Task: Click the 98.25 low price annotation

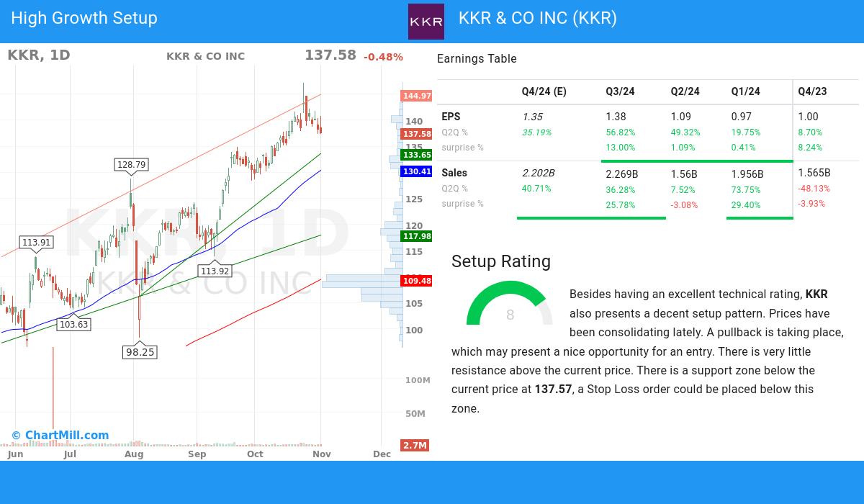Action: tap(140, 352)
